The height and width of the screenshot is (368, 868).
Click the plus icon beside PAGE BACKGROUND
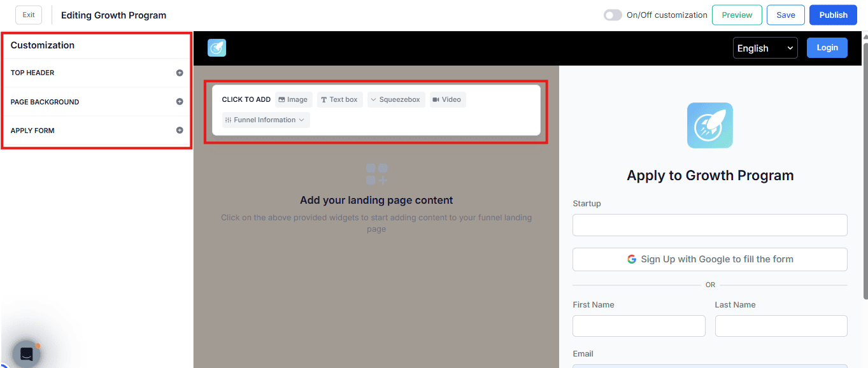point(180,101)
